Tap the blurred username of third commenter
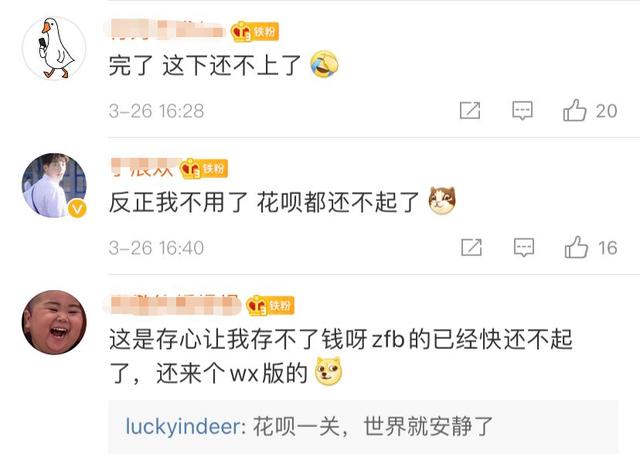This screenshot has width=640, height=465. (x=174, y=305)
